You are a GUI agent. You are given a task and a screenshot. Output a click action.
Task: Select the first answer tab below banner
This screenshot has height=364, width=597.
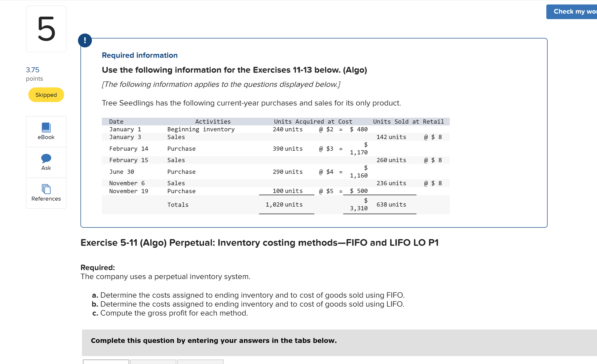106,362
